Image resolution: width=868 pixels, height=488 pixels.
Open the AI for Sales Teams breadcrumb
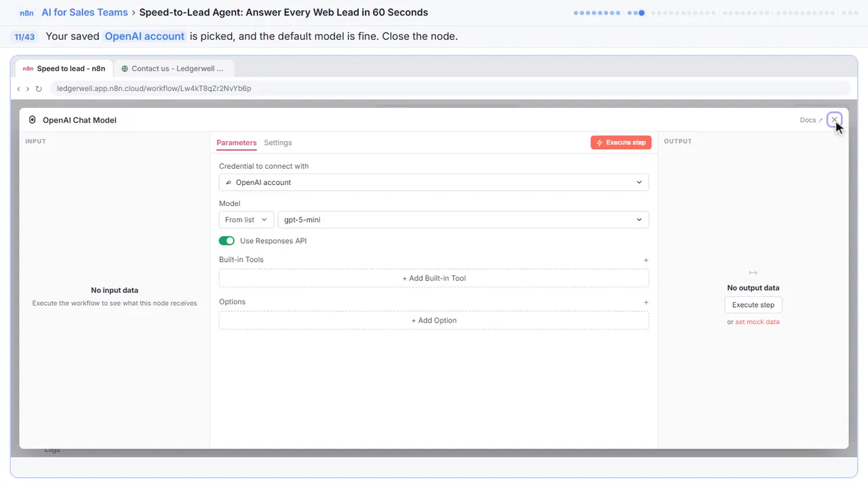click(85, 12)
